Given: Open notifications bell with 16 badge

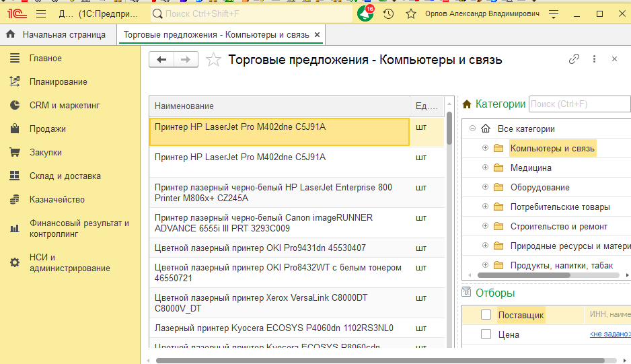Looking at the screenshot, I should [x=365, y=13].
